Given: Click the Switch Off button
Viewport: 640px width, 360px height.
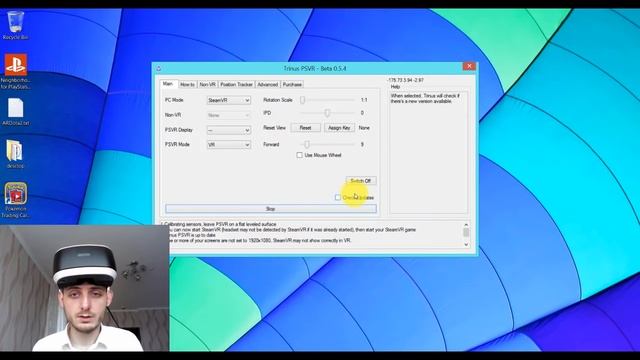Looking at the screenshot, I should (361, 180).
